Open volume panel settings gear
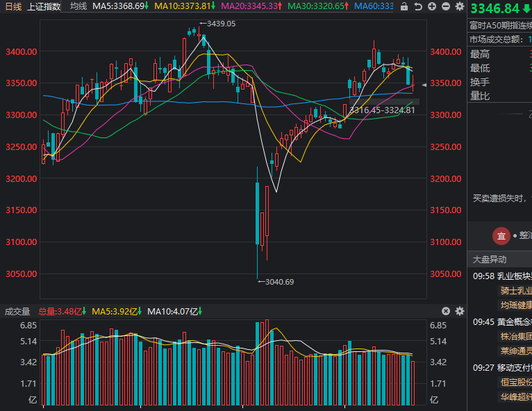The width and height of the screenshot is (532, 411). click(459, 311)
